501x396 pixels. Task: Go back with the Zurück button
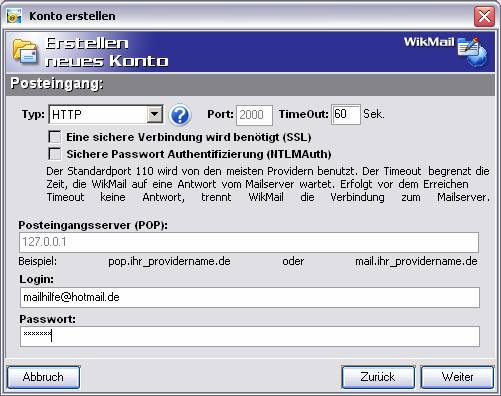[x=378, y=377]
